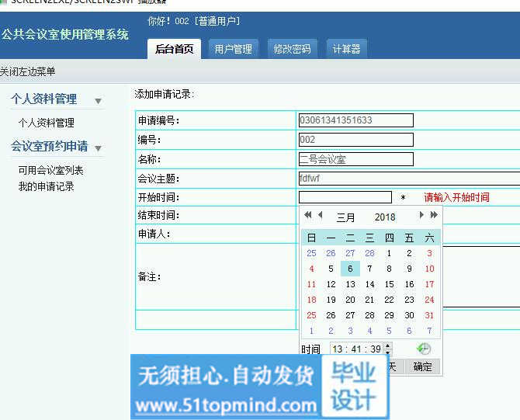Click the 编号 input field containing 002

coord(356,140)
